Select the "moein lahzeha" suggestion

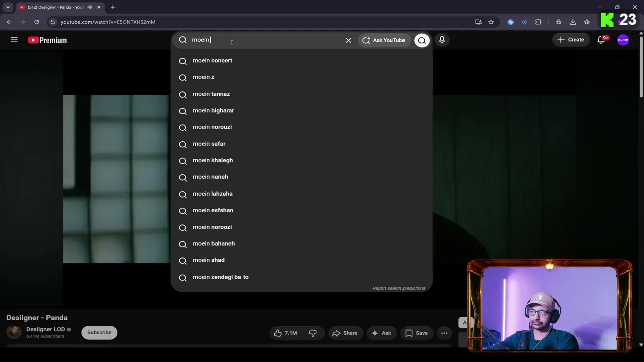point(301,194)
